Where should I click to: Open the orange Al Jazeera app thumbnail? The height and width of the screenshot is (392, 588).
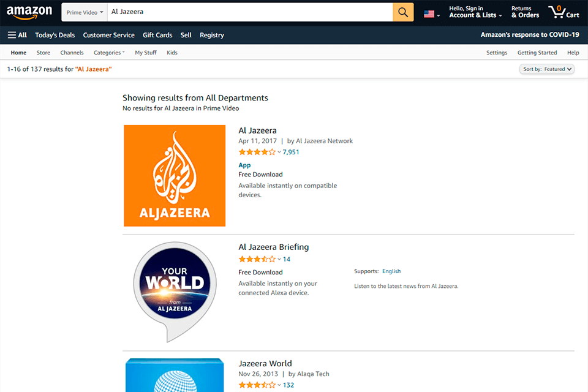click(175, 176)
